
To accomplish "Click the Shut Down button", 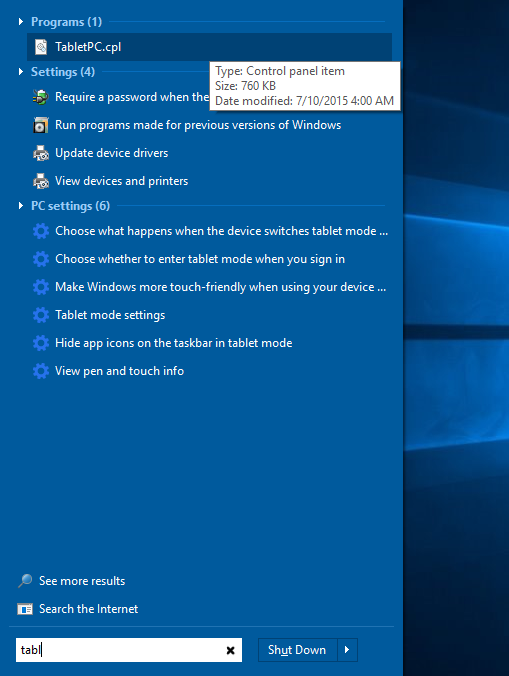I will pos(297,650).
